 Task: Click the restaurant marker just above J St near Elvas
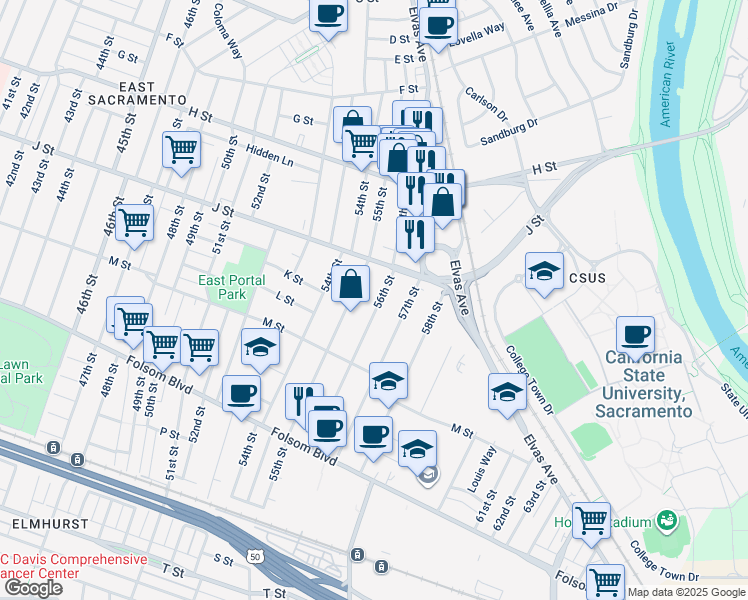416,236
